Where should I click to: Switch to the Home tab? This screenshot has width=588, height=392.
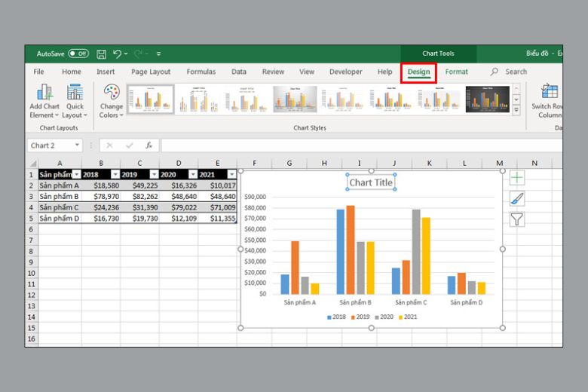click(x=72, y=72)
